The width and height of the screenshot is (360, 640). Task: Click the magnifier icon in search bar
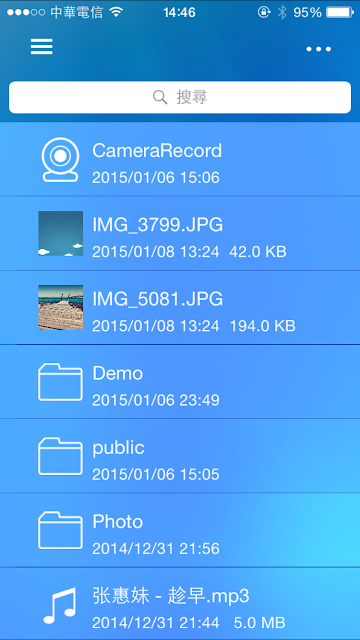pyautogui.click(x=160, y=97)
